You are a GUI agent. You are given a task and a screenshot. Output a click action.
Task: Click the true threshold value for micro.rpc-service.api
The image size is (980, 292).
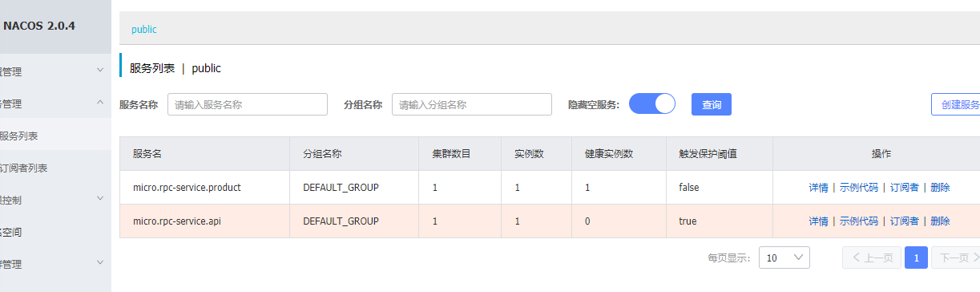pos(687,221)
